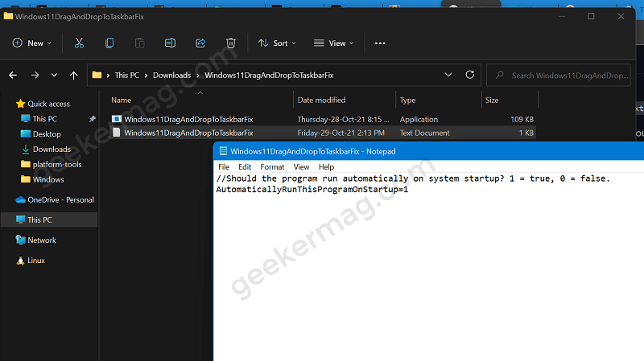Click the Delete trash icon
Screen dimensions: 644x361
(x=231, y=43)
